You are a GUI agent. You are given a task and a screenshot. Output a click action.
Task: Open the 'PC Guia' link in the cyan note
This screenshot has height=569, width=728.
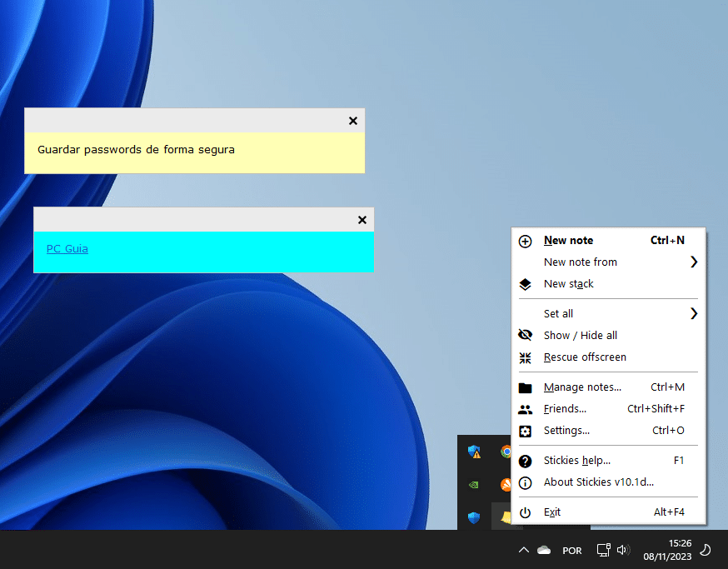pyautogui.click(x=67, y=249)
